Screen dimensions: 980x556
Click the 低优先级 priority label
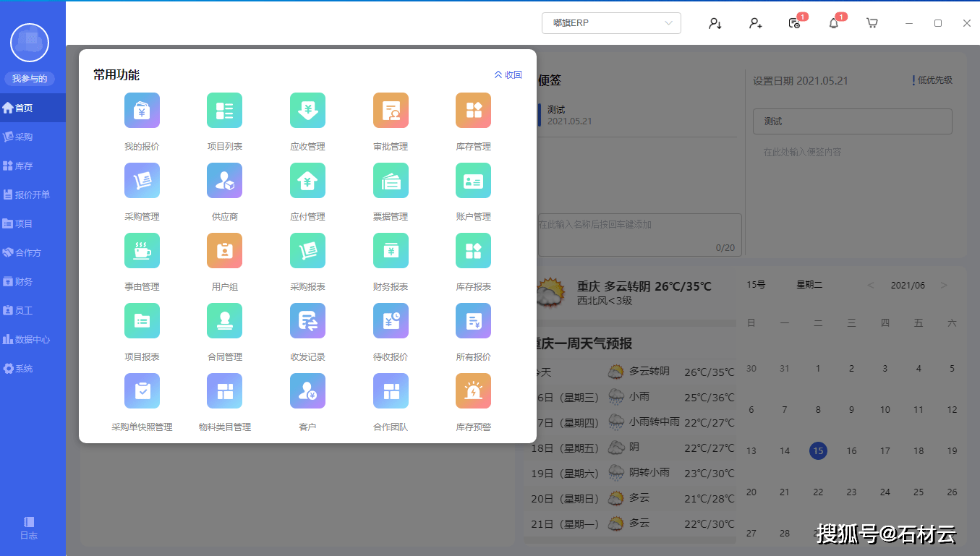(930, 81)
